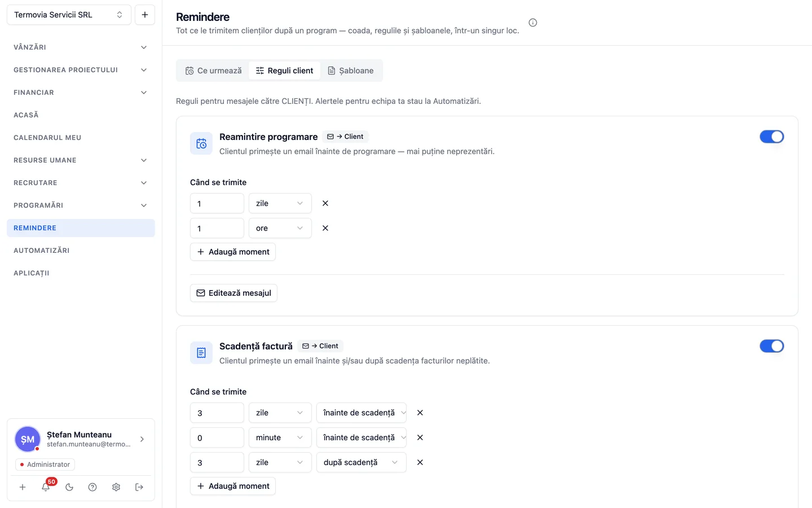Open the Termovia Servicii SRL company switcher
Image resolution: width=812 pixels, height=508 pixels.
point(69,15)
